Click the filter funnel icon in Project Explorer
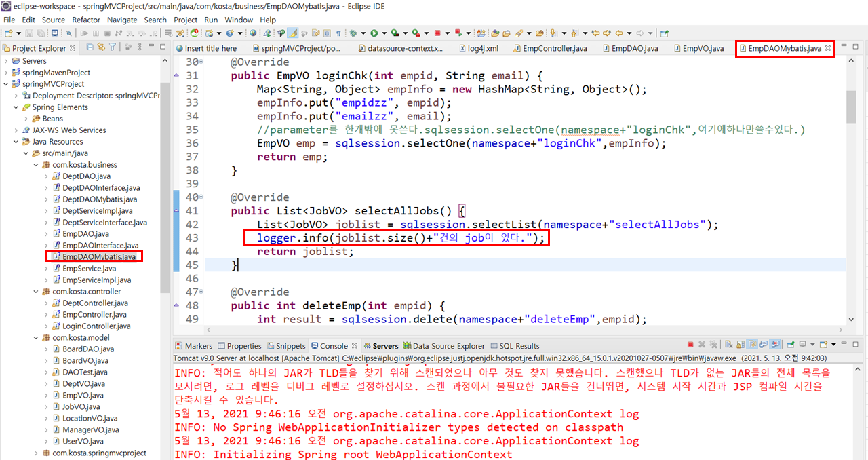 click(112, 47)
